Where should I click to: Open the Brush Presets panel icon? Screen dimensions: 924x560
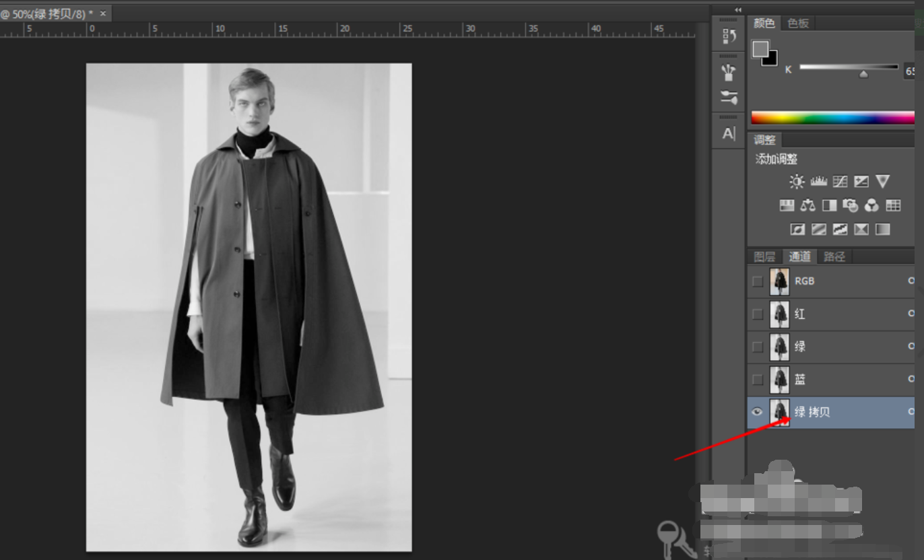coord(729,72)
